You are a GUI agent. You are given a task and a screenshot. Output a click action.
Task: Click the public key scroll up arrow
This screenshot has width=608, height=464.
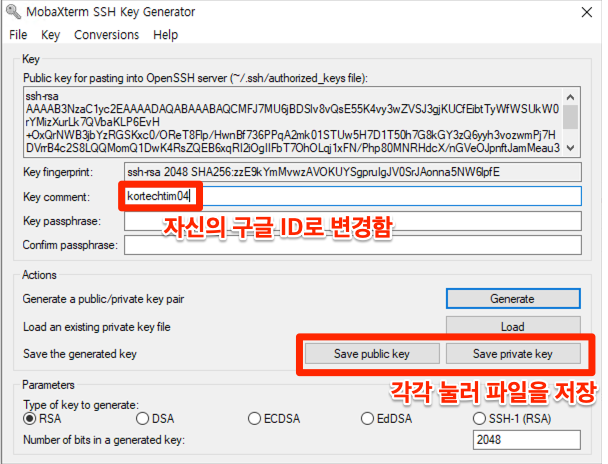click(570, 97)
